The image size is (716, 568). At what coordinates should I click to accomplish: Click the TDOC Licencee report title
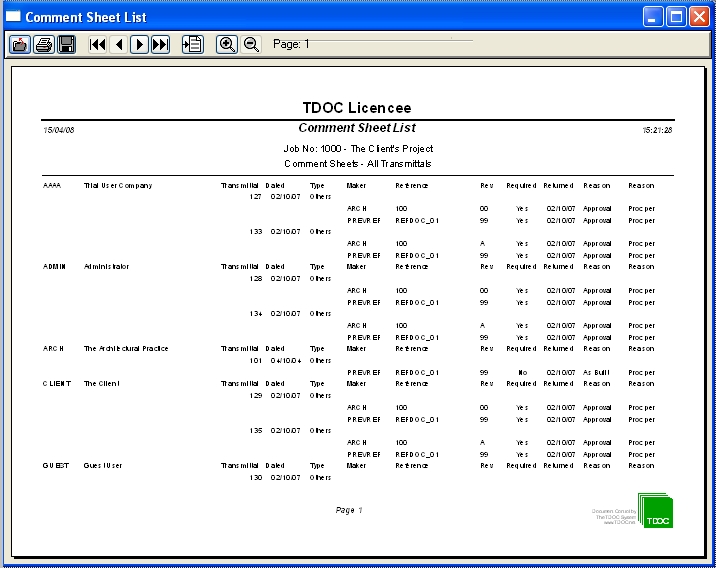(x=357, y=108)
